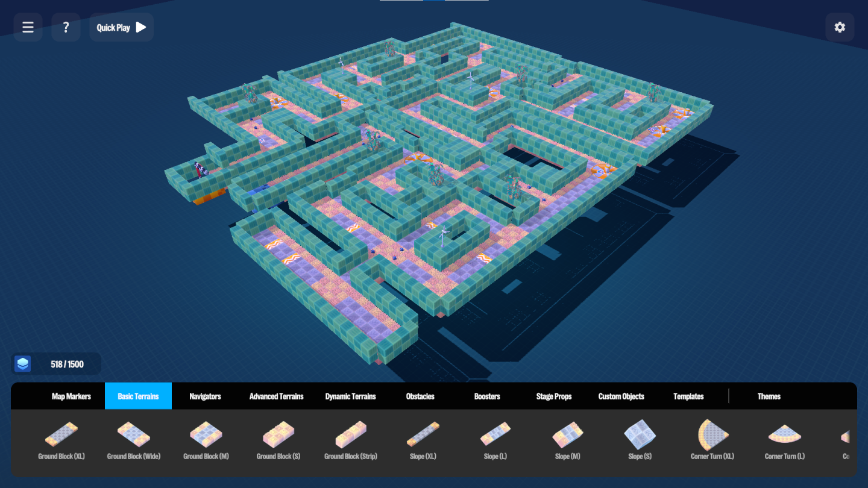The width and height of the screenshot is (868, 488).
Task: Go to the Themes tab
Action: [769, 396]
